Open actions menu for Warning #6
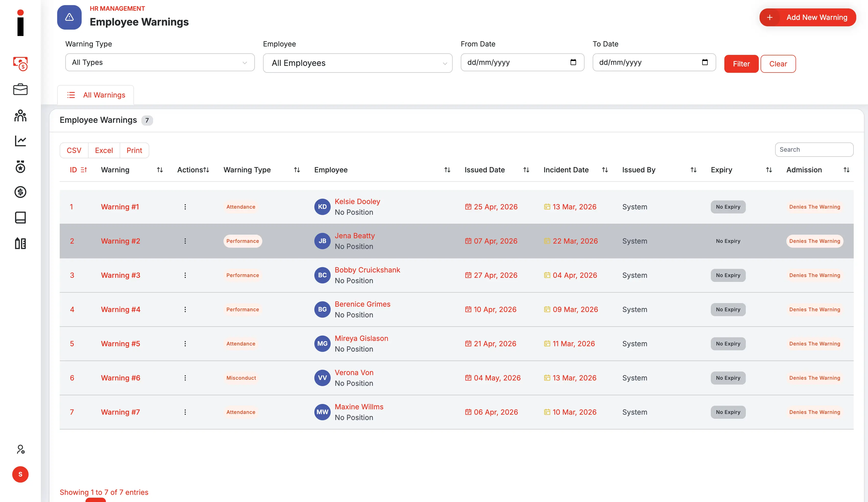Image resolution: width=868 pixels, height=502 pixels. tap(185, 378)
